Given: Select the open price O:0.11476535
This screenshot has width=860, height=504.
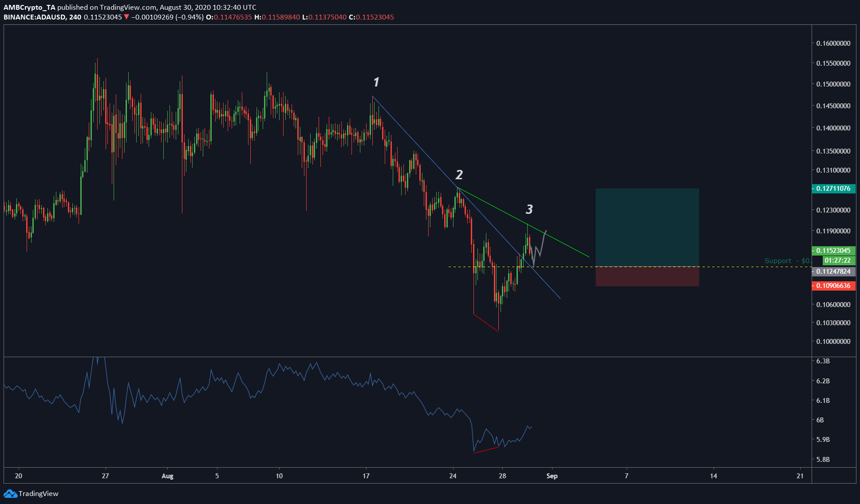Looking at the screenshot, I should tap(229, 17).
